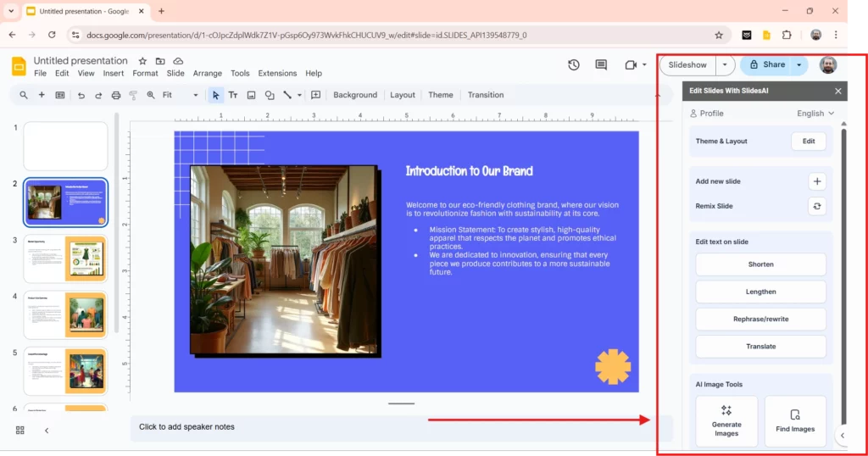Star the Untitled presentation
868x456 pixels.
(x=142, y=61)
